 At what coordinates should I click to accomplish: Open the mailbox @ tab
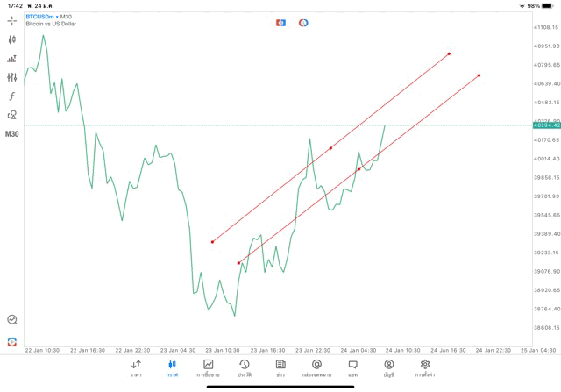coord(316,367)
